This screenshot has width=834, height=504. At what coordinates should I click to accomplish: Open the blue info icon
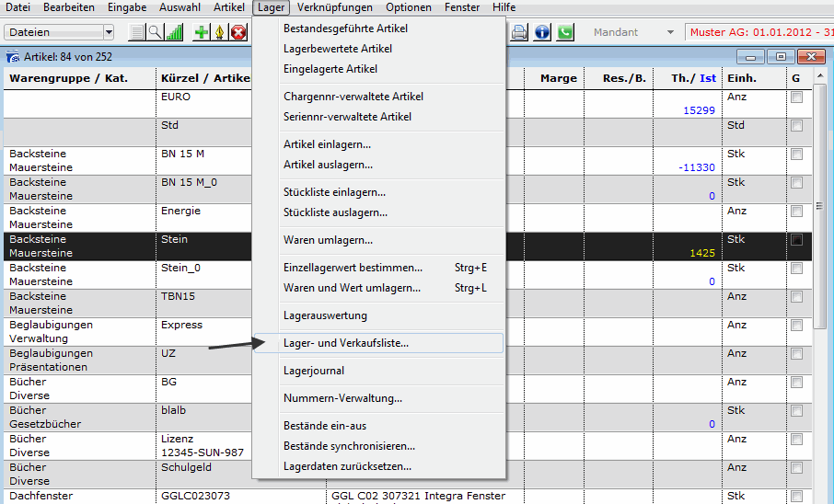click(542, 32)
